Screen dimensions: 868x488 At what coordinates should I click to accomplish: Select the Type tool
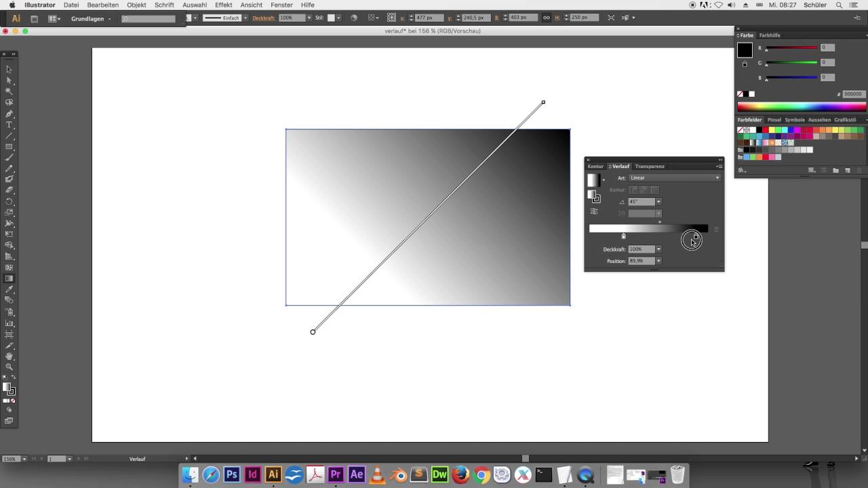point(9,125)
